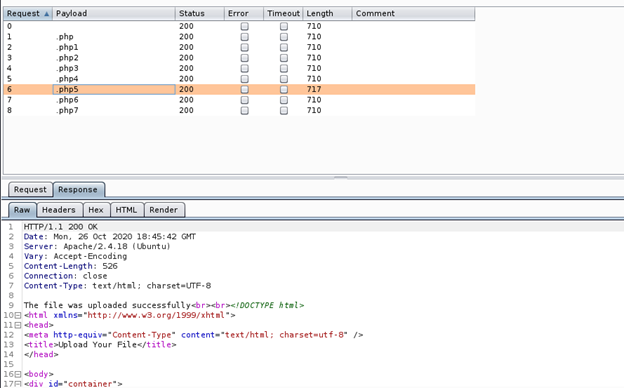The height and width of the screenshot is (388, 624).
Task: Toggle sort arrow on Request column
Action: tap(47, 14)
